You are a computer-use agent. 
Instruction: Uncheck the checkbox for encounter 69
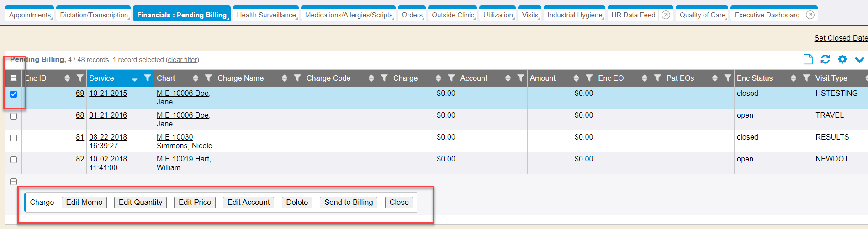coord(14,94)
